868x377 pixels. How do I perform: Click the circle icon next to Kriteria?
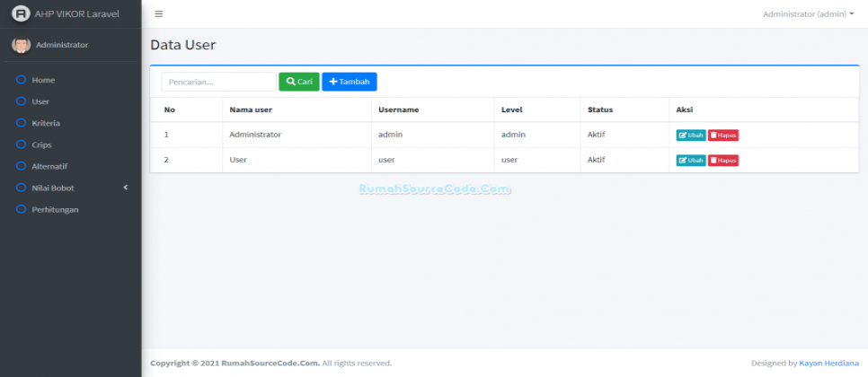21,123
